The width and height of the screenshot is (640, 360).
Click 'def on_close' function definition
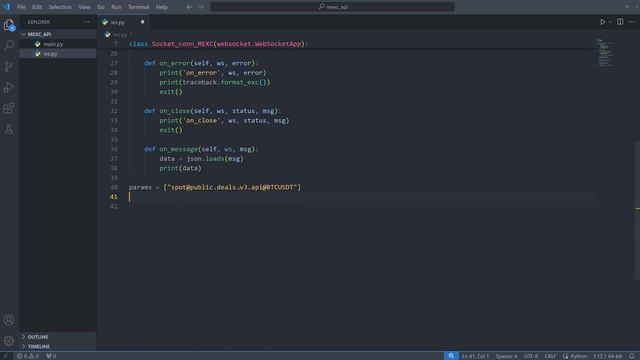pos(212,111)
